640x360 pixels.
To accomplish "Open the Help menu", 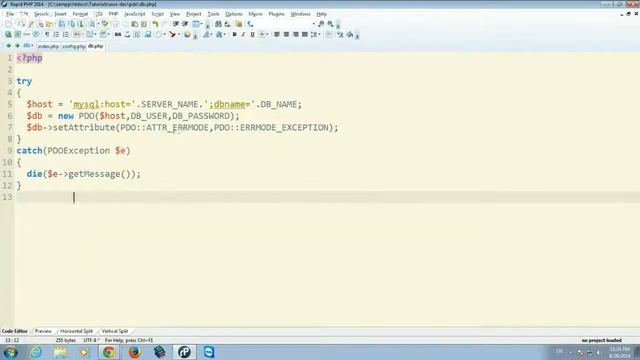I will point(322,14).
